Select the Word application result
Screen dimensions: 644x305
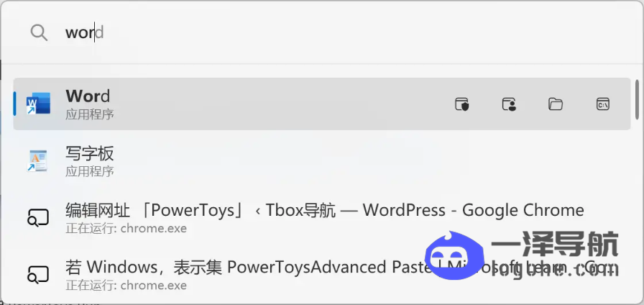[322, 104]
